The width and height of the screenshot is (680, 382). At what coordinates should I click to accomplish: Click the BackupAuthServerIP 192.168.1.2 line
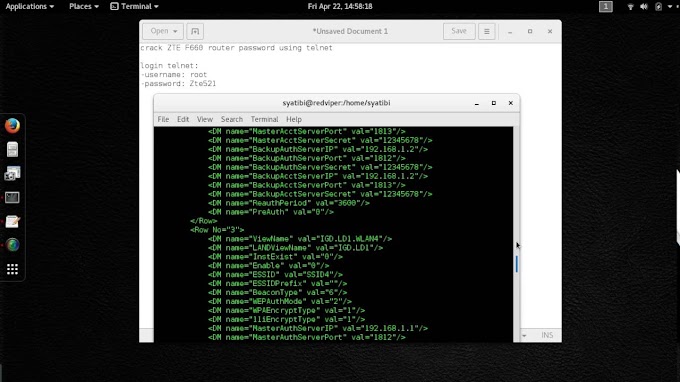[x=318, y=149]
